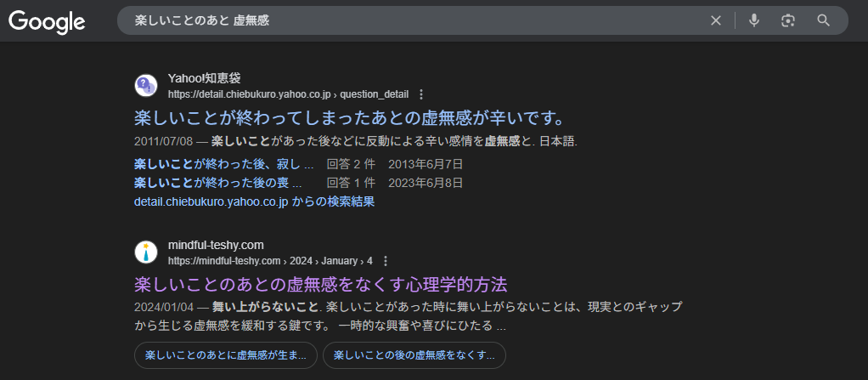Click URL https://mindful-teshy.com › 2024 › January › 4
Screen dimensions: 868x380
(270, 260)
